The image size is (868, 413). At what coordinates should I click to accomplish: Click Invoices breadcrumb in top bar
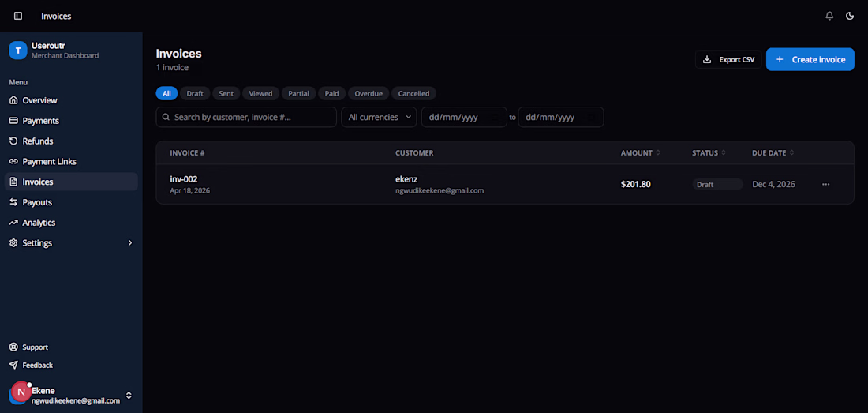tap(56, 16)
